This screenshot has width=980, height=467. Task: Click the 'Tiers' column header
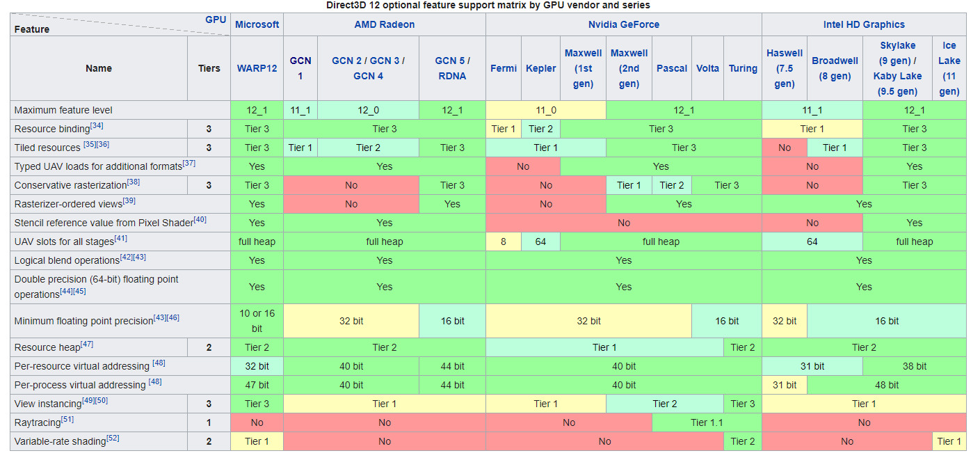click(209, 68)
